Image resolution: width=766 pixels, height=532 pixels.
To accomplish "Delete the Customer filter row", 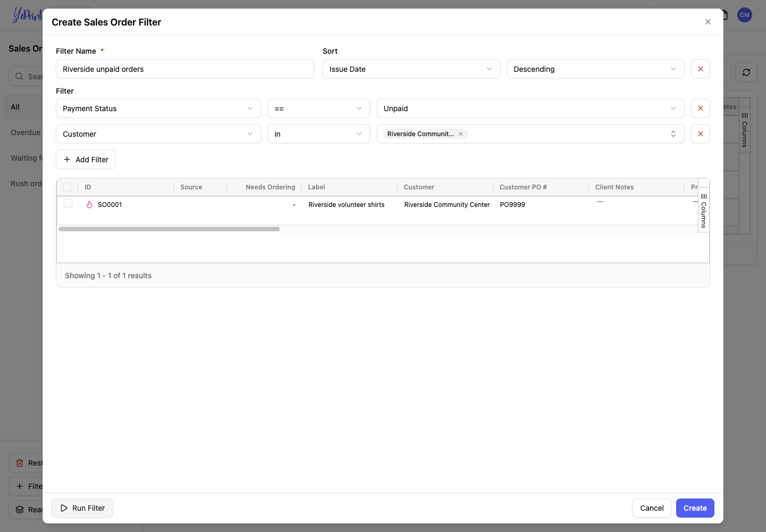I will click(701, 134).
